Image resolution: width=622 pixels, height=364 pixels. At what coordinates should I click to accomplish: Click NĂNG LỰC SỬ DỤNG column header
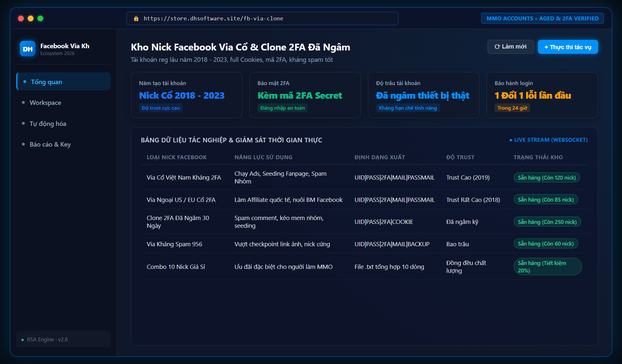point(263,157)
